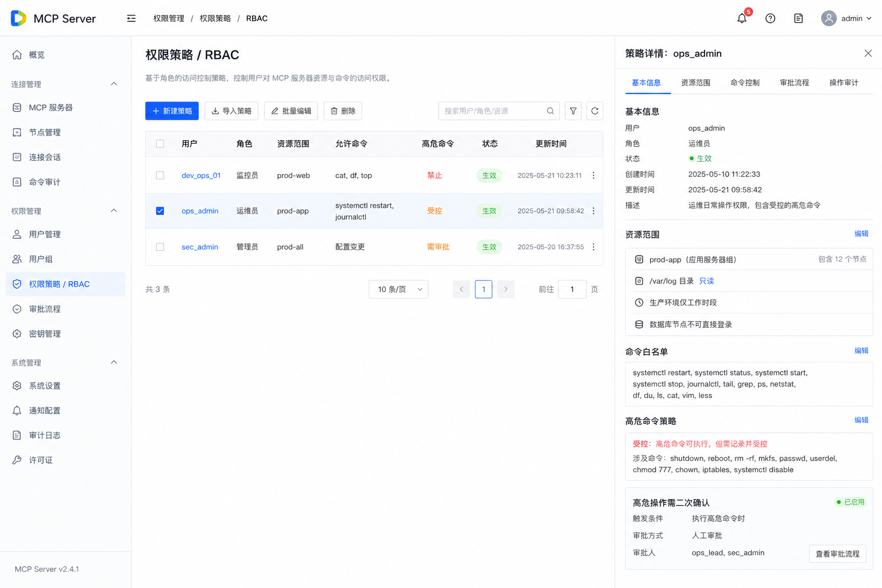882x588 pixels.
Task: Click the 审计日志 sidebar icon
Action: (x=17, y=435)
